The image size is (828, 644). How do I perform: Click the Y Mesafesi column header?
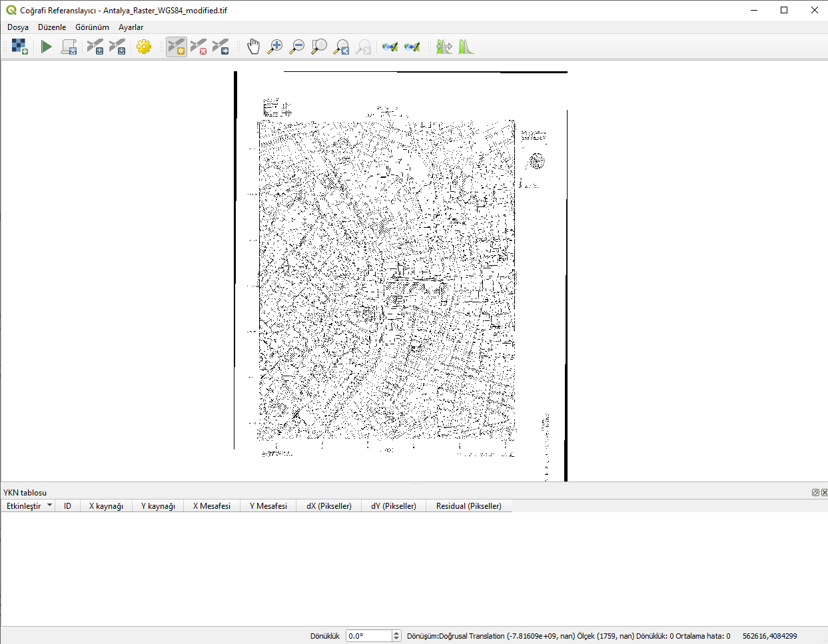click(268, 506)
